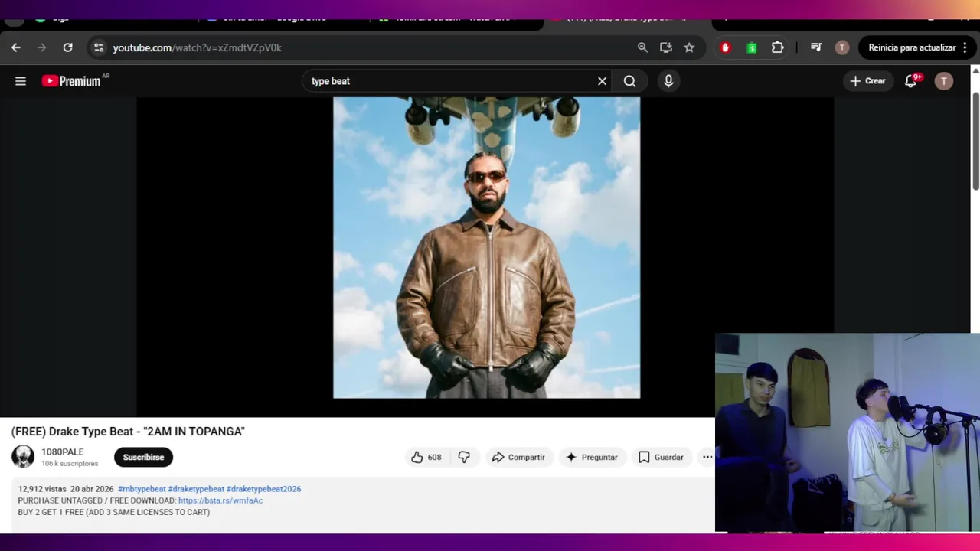980x551 pixels.
Task: Click 'BUY 2 GET 1 FREE' description line
Action: pos(114,512)
